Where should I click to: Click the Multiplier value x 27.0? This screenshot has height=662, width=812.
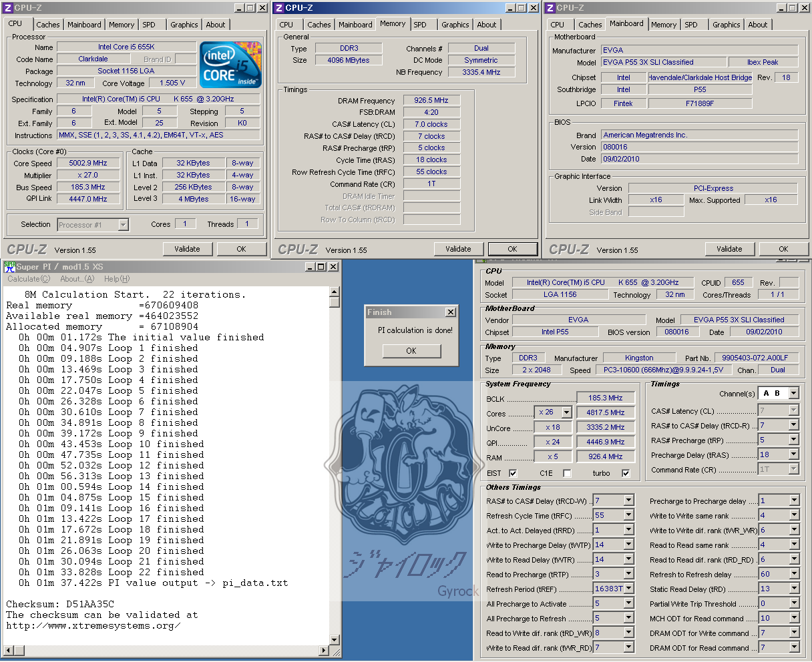click(88, 175)
